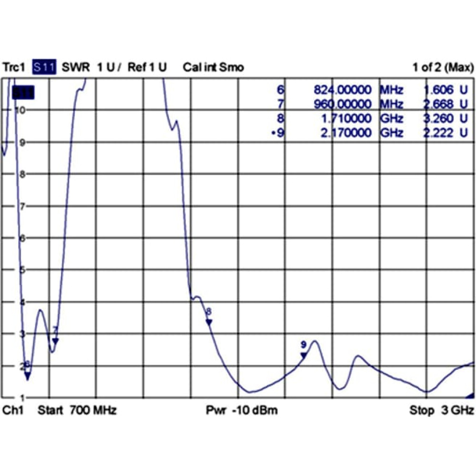Click the y-axis label 9
Image resolution: width=476 pixels, height=476 pixels.
click(x=22, y=142)
